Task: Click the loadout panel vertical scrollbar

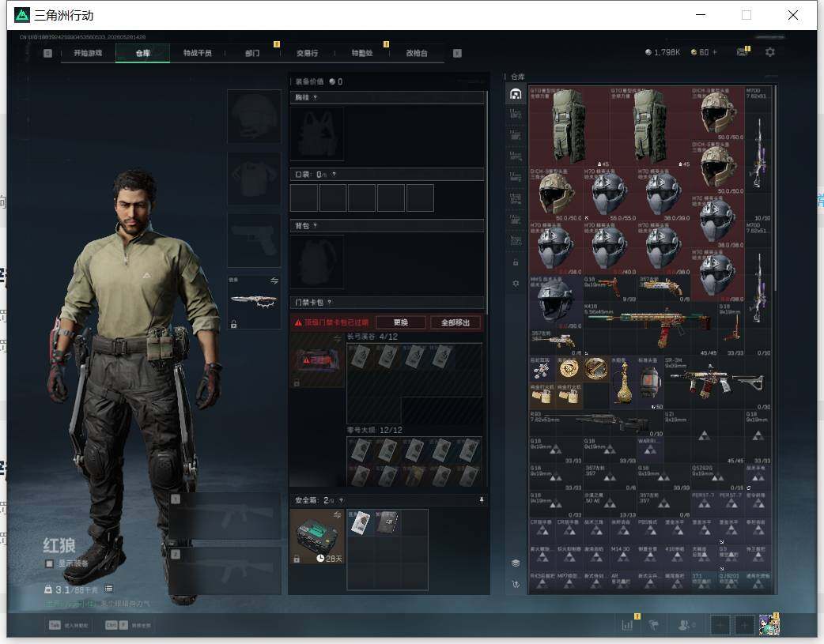Action: (486, 203)
